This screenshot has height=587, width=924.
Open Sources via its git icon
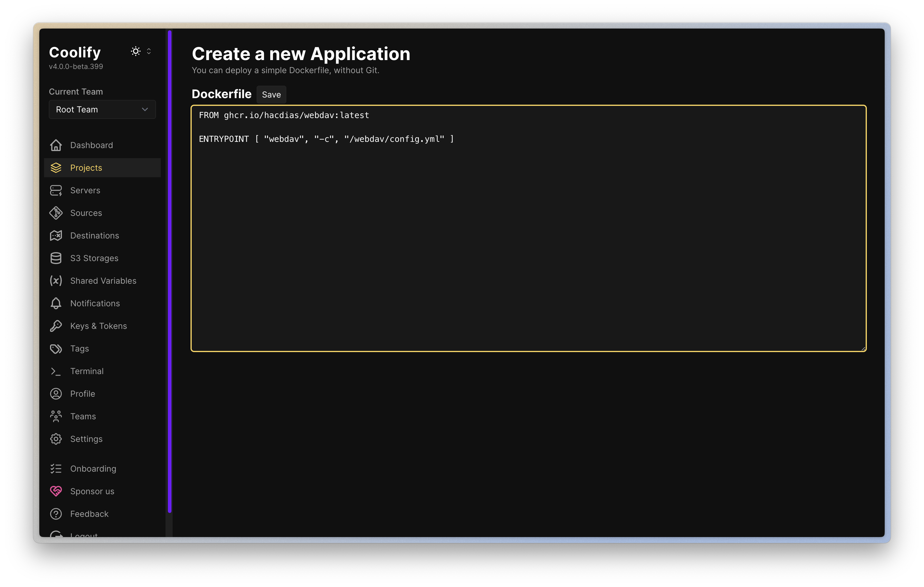(x=56, y=213)
